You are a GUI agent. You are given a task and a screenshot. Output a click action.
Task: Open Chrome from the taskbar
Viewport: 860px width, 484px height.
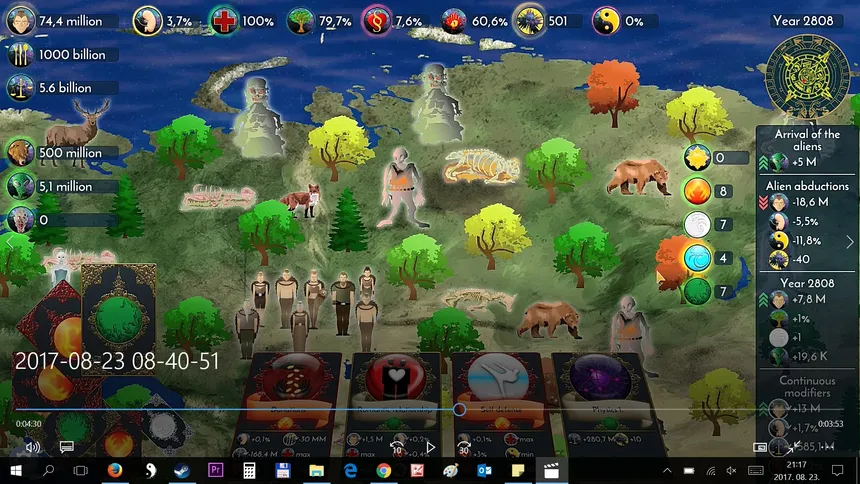[x=383, y=471]
